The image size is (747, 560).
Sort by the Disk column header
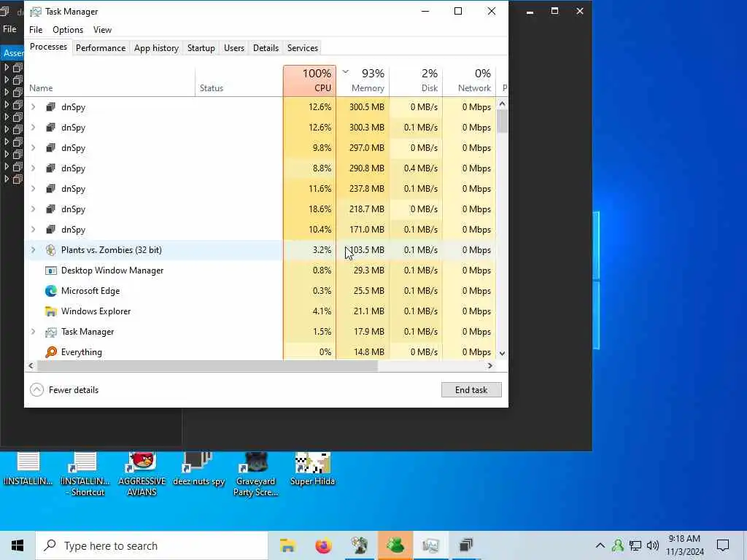coord(417,81)
